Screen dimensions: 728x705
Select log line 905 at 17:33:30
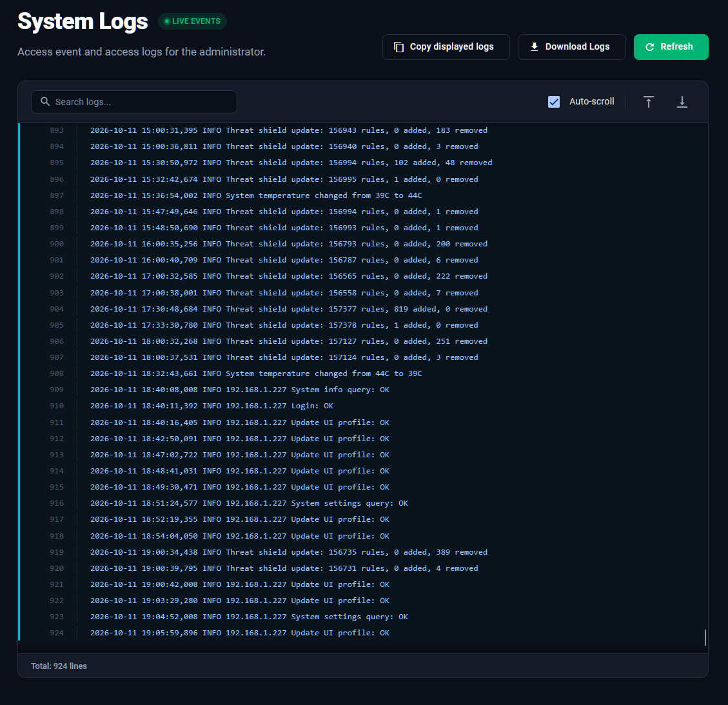[x=363, y=325]
